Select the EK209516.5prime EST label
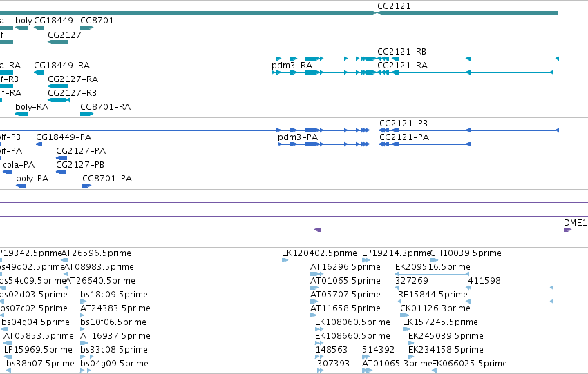The width and height of the screenshot is (588, 374). click(433, 267)
